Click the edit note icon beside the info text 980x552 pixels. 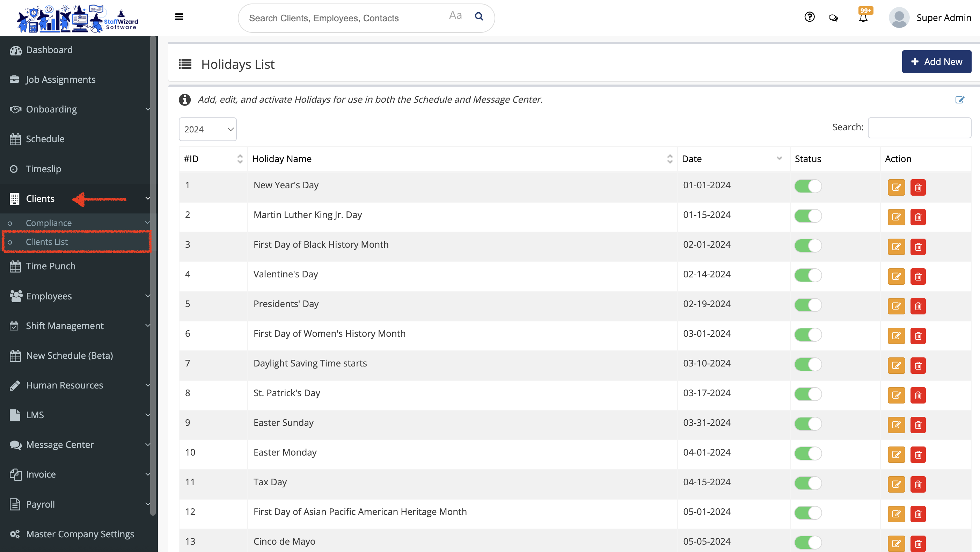click(959, 100)
